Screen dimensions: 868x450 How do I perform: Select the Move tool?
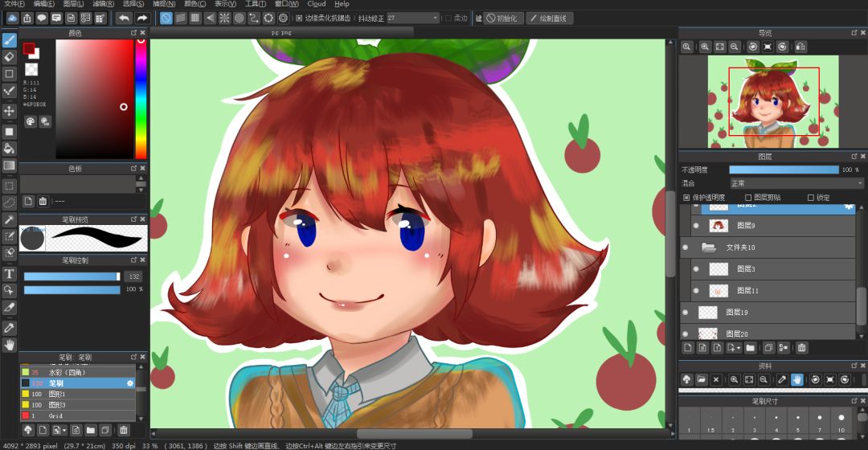[x=10, y=111]
